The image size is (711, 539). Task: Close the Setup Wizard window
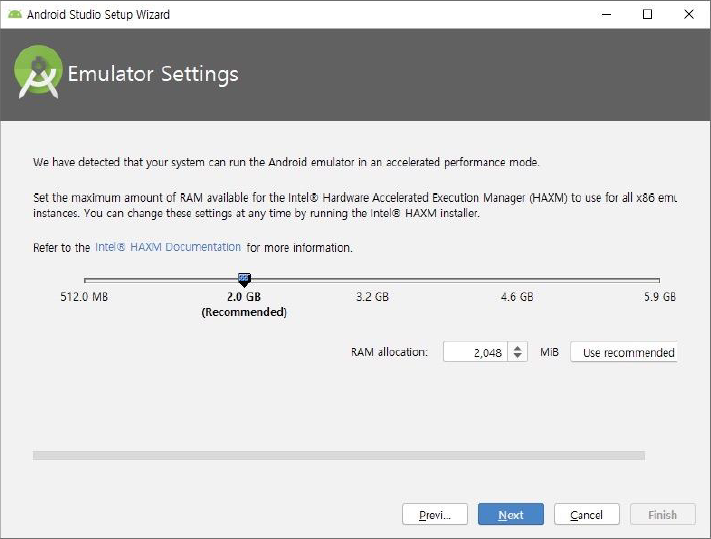point(688,15)
